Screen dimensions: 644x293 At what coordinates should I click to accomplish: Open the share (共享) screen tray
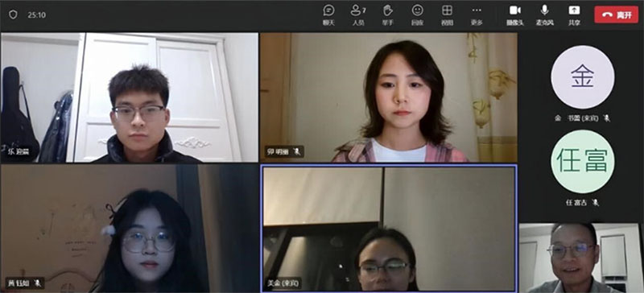pos(574,15)
